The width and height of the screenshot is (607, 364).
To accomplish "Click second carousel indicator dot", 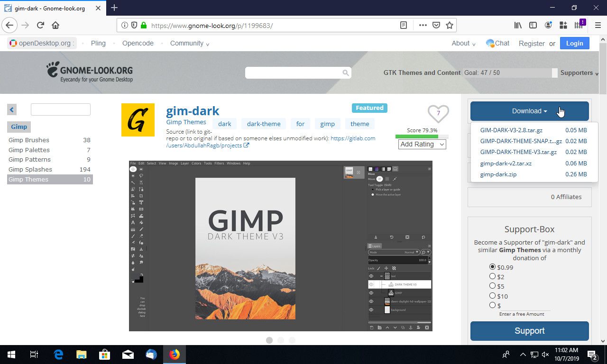I will (281, 340).
